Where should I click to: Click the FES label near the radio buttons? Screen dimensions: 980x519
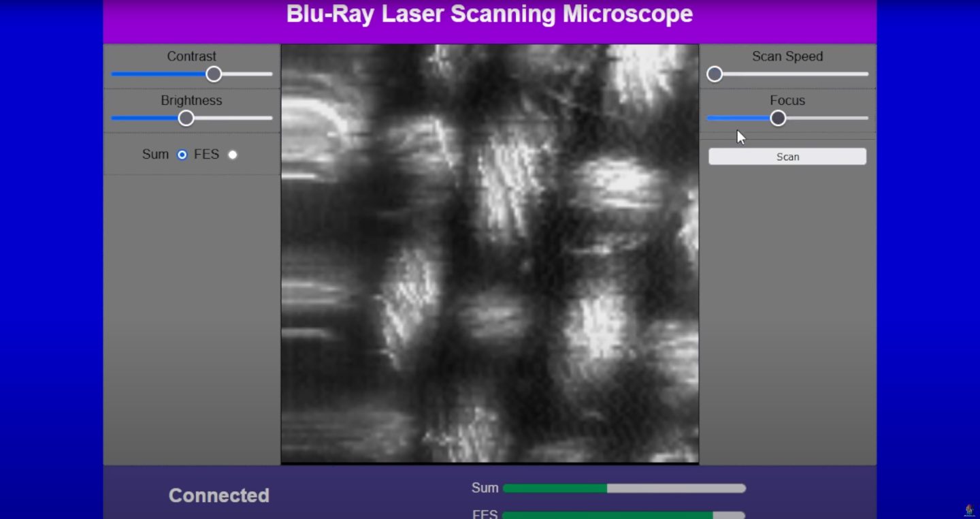click(208, 154)
